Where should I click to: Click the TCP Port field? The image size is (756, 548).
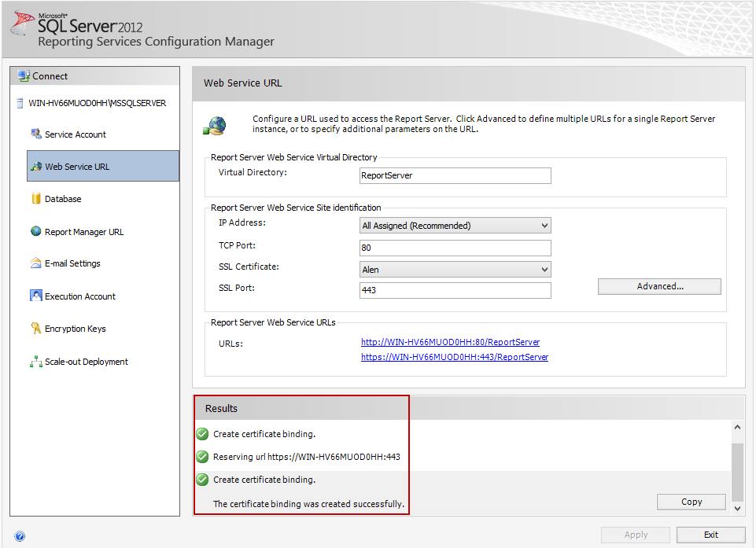pyautogui.click(x=455, y=248)
